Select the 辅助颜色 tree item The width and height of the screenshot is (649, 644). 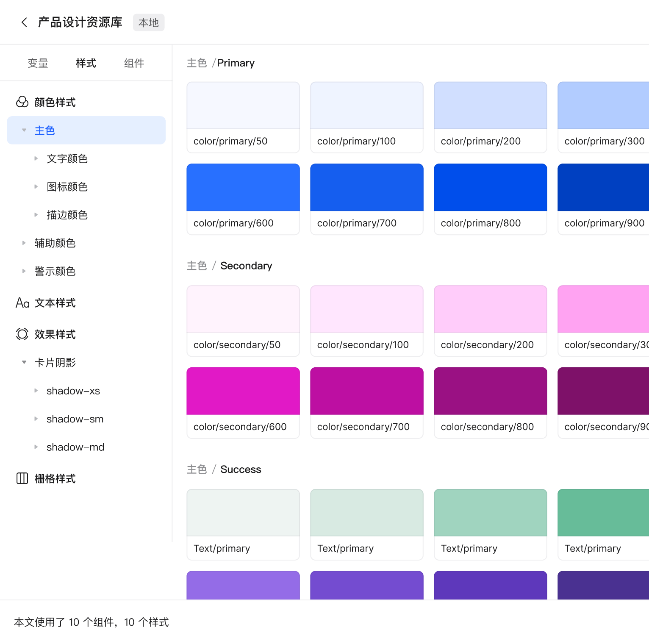pos(55,243)
